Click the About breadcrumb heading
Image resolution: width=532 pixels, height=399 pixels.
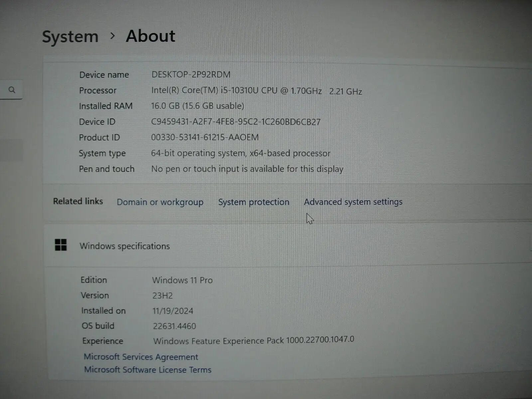click(150, 36)
